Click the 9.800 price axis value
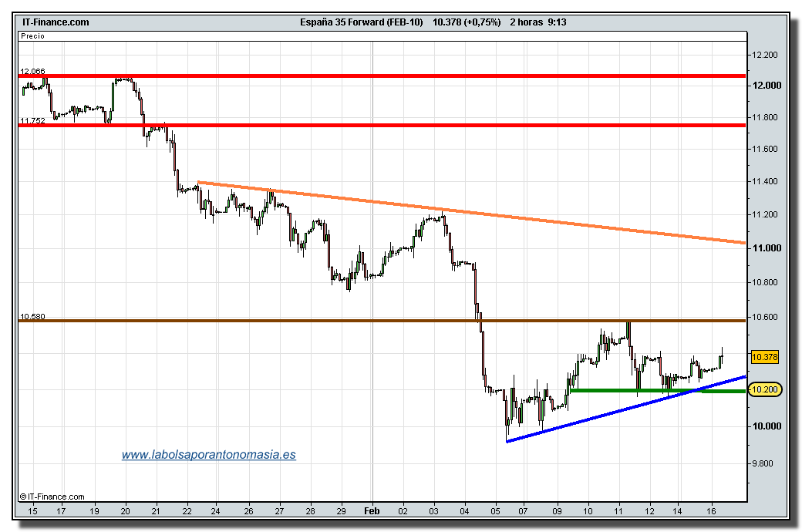 (762, 463)
